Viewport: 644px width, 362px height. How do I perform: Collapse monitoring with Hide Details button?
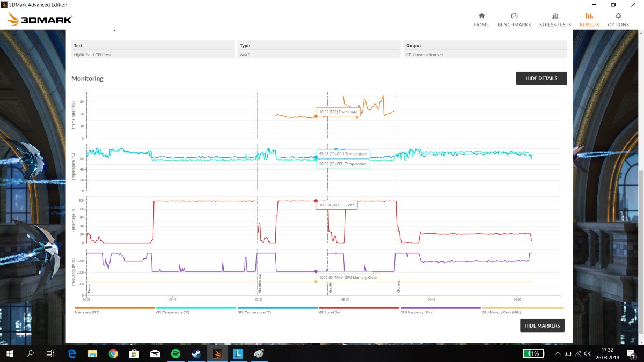click(541, 78)
